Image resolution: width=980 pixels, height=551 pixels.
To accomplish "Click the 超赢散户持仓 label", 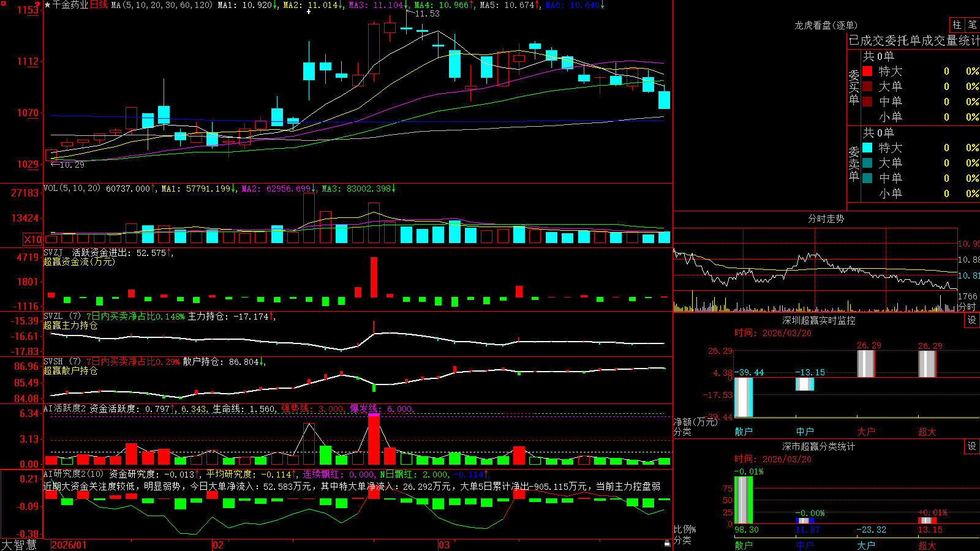I will pos(70,370).
